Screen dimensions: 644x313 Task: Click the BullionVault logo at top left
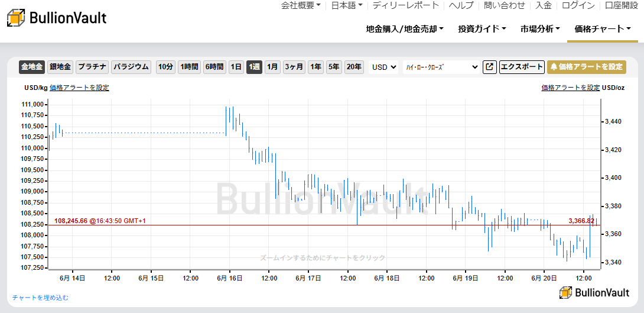[x=57, y=18]
